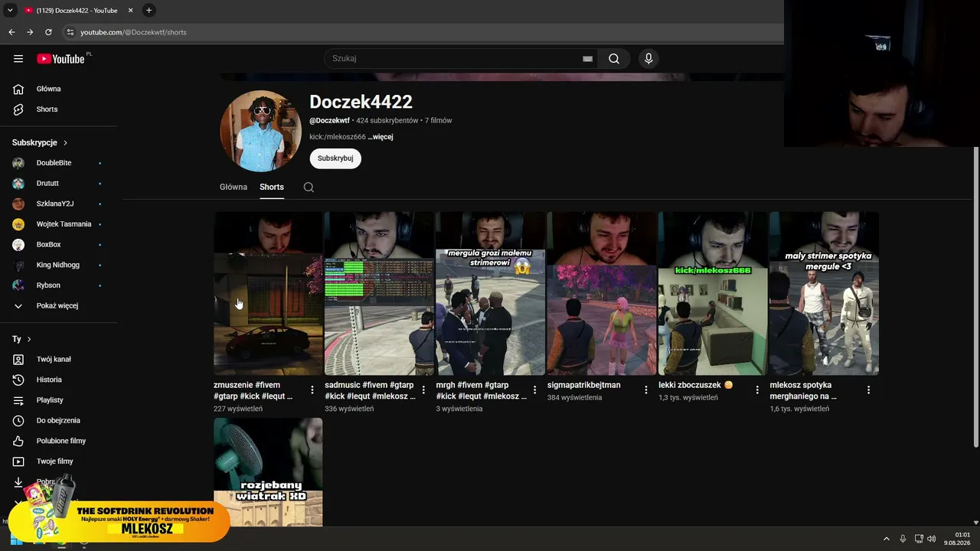Screen dimensions: 980x551
Task: Go to the YouTube home logo
Action: 60,59
